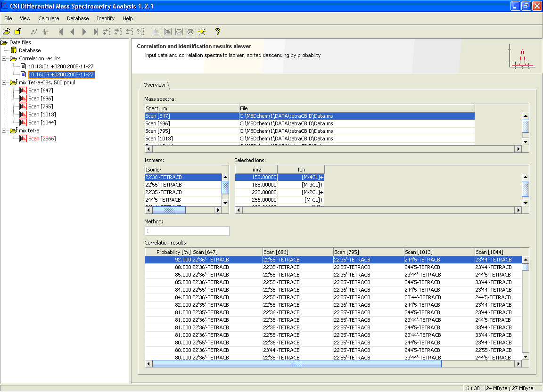Click the spectrum bar chart toolbar icon
The image size is (543, 392).
[x=156, y=32]
